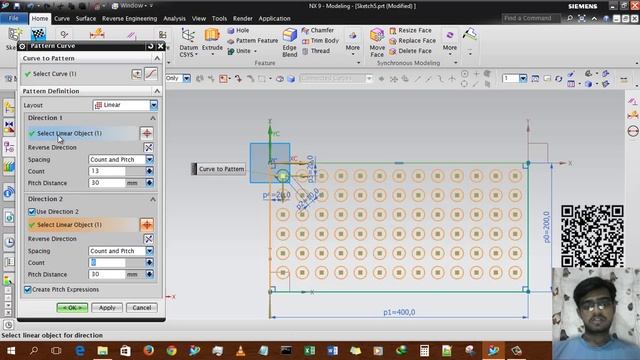Select the Hole feature tool
This screenshot has height=360, width=640.
[x=238, y=30]
